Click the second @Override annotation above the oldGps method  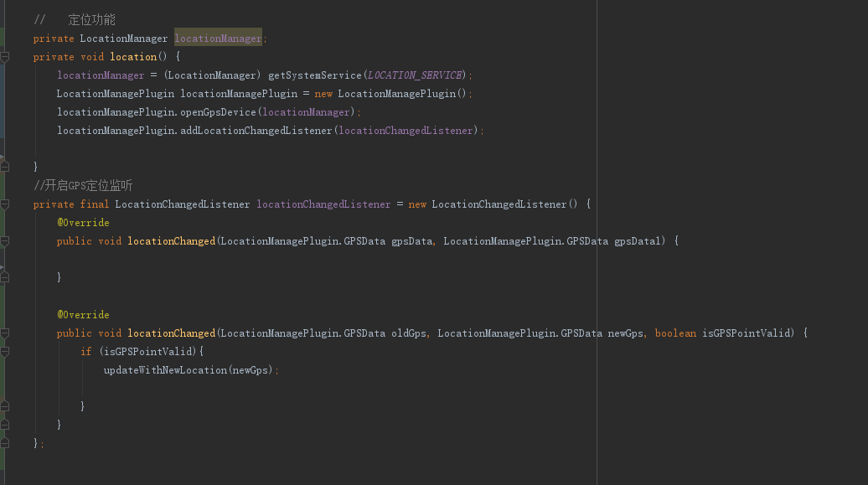[83, 314]
